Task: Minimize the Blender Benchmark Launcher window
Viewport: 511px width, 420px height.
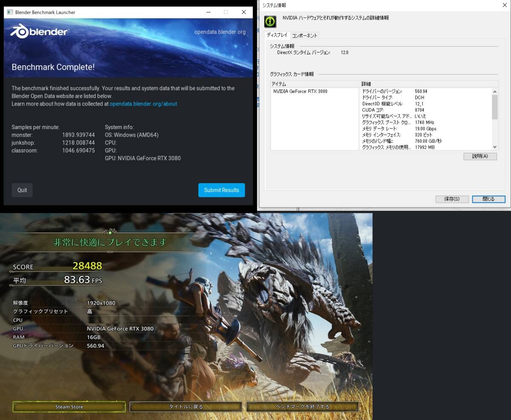Action: pyautogui.click(x=207, y=12)
